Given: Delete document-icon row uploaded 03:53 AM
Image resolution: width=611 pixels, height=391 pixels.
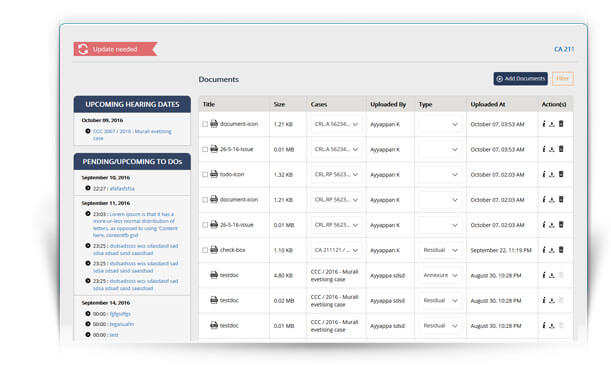Looking at the screenshot, I should click(561, 124).
